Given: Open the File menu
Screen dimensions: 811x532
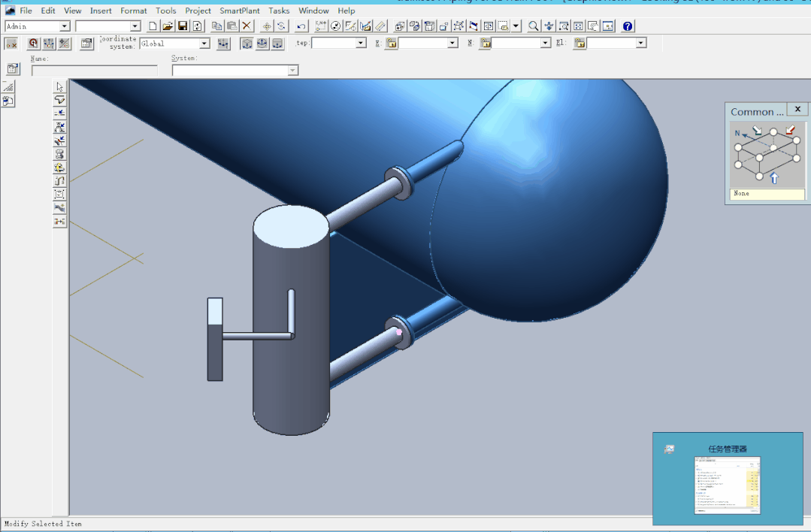Looking at the screenshot, I should point(26,11).
